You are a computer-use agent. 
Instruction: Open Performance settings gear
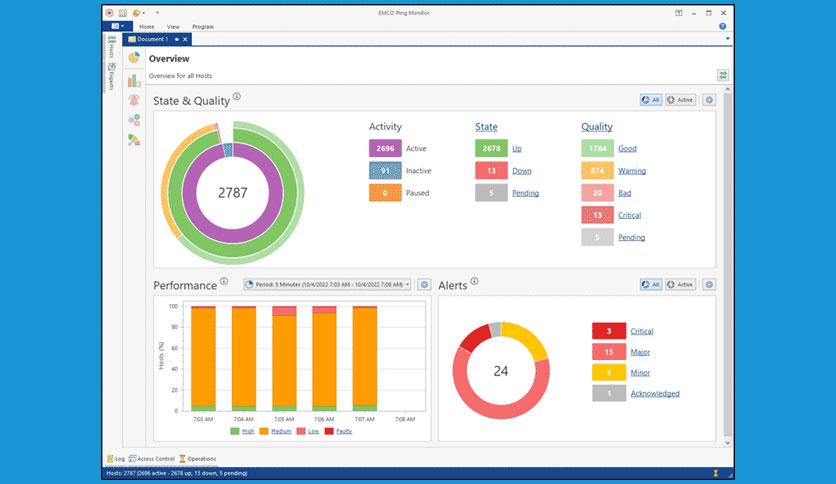pyautogui.click(x=424, y=285)
